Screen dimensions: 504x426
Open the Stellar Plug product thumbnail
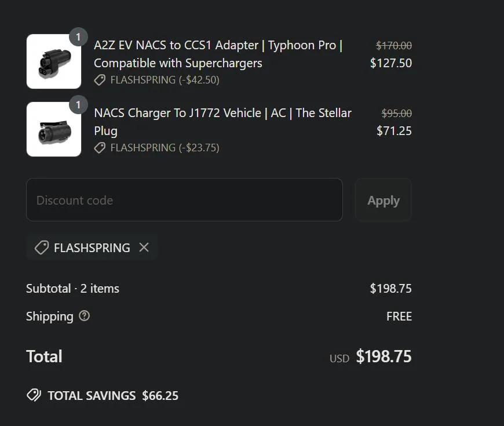point(54,129)
